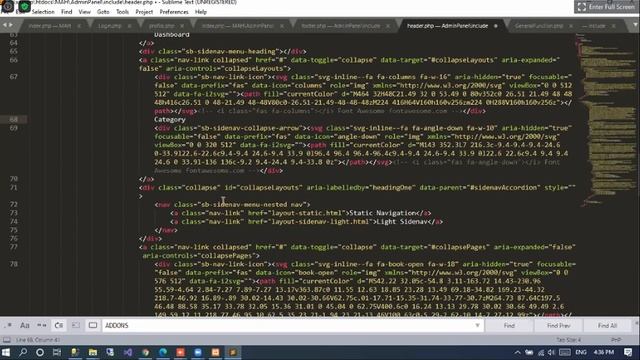The width and height of the screenshot is (640, 360).
Task: Open Visual Studio from the taskbar
Action: (128, 352)
